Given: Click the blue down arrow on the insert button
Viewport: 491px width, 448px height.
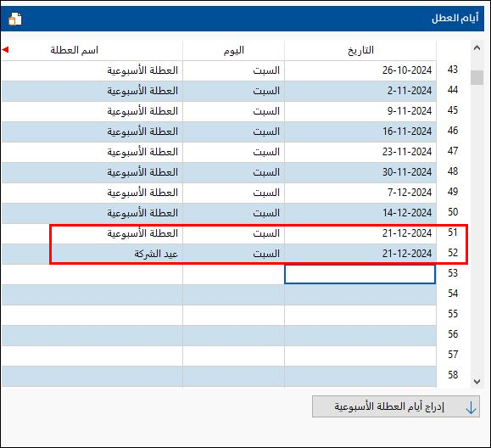Looking at the screenshot, I should 471,407.
